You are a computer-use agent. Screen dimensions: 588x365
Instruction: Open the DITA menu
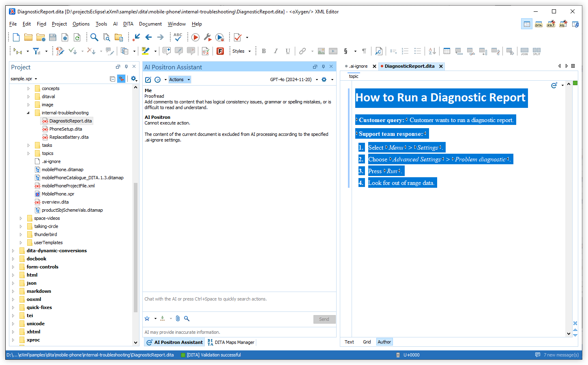[x=128, y=24]
